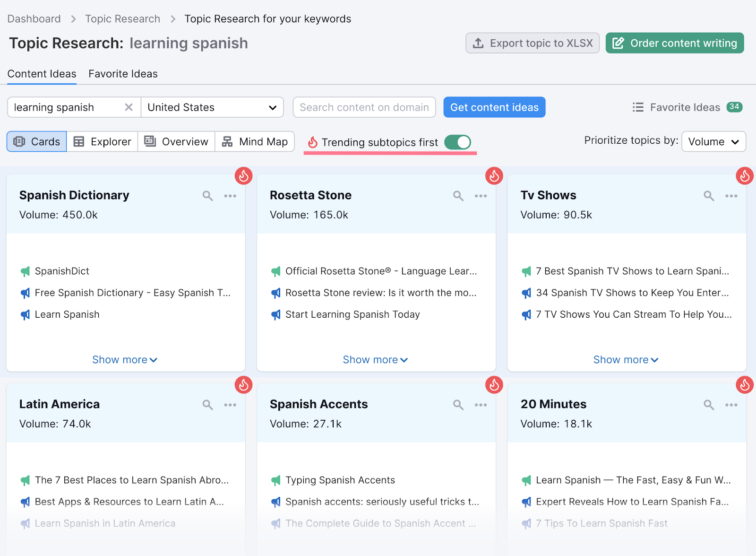
Task: Expand Show more on Tv Shows card
Action: tap(626, 360)
